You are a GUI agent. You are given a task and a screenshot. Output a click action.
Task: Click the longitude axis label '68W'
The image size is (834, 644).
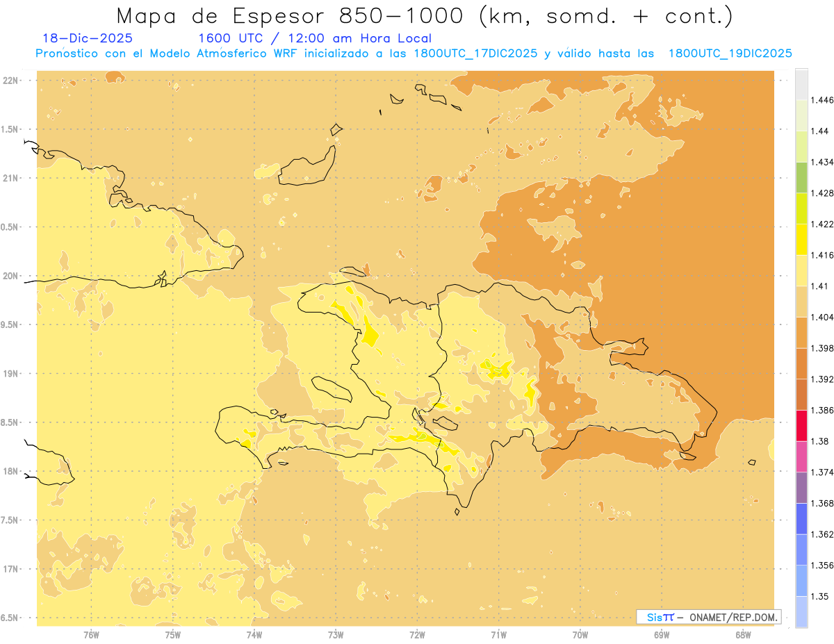pyautogui.click(x=743, y=635)
